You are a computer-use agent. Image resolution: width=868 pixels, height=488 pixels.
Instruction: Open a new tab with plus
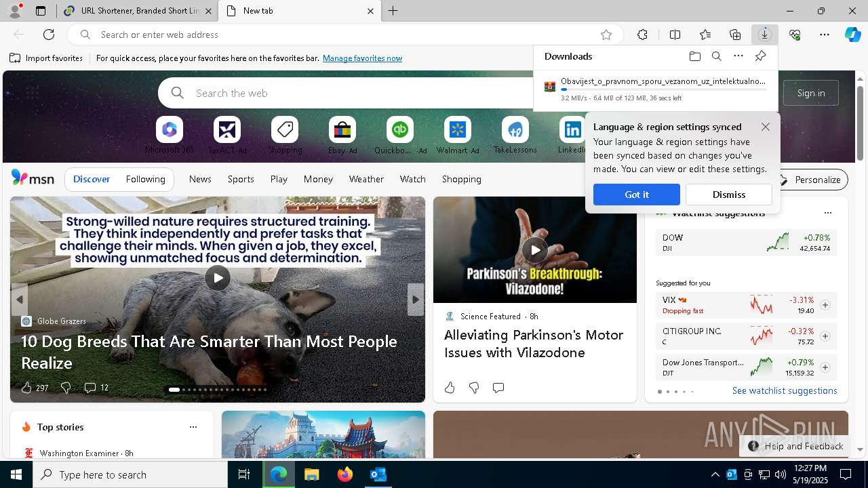click(393, 11)
